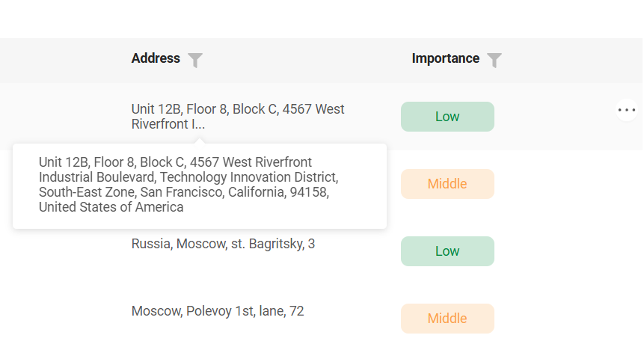Select the Low badge in Bagritsky row
Image resolution: width=644 pixels, height=344 pixels.
[447, 251]
